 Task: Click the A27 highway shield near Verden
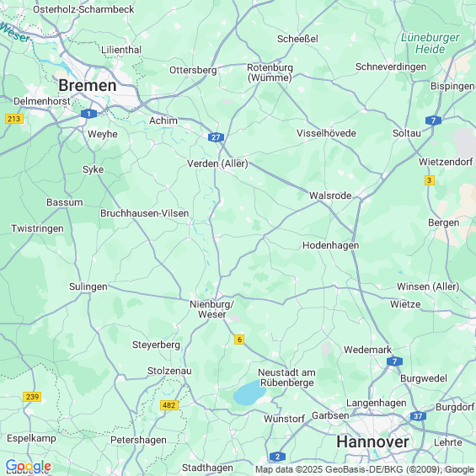tap(216, 137)
